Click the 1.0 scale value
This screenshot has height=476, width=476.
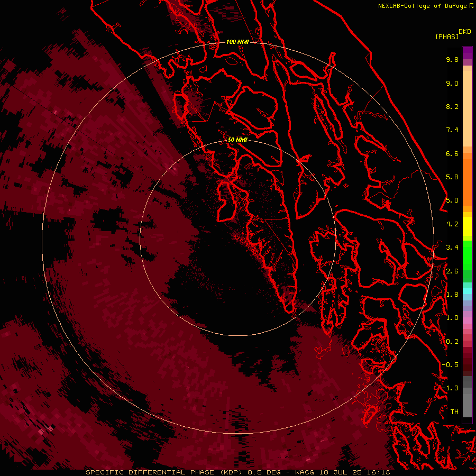point(452,318)
